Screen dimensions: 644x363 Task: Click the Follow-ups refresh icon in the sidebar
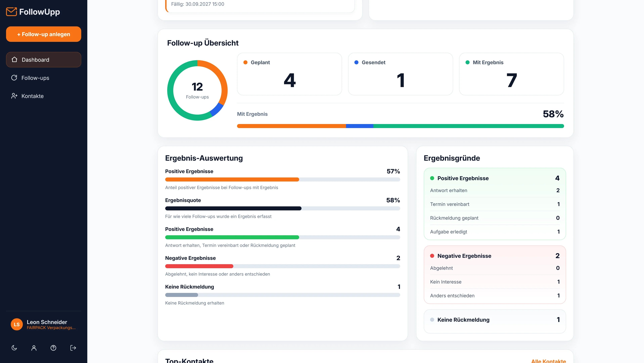[14, 78]
